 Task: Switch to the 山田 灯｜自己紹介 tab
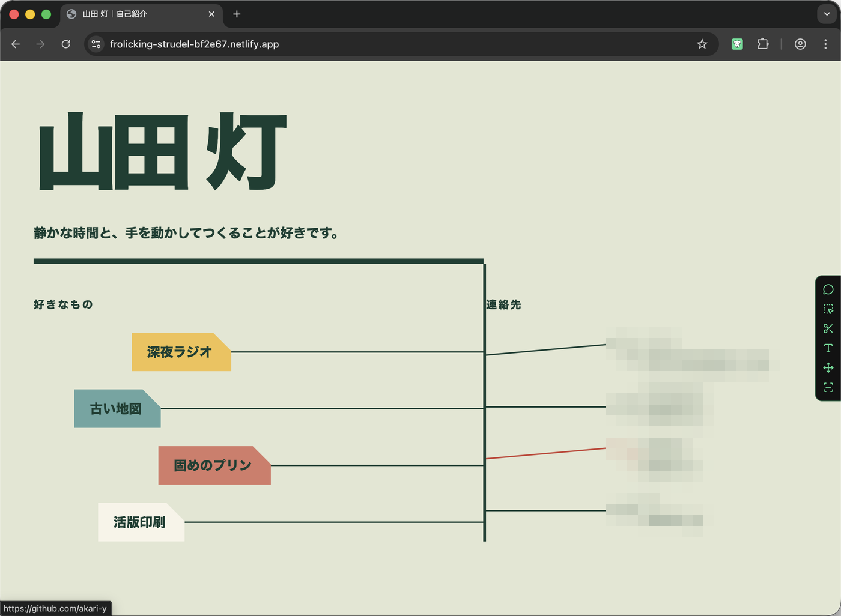point(141,14)
